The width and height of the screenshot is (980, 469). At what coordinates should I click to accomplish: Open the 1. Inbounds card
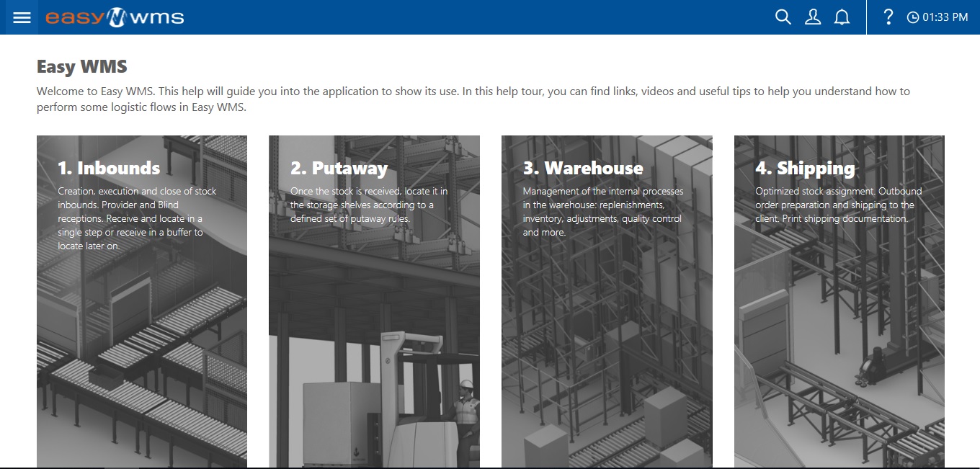click(142, 301)
